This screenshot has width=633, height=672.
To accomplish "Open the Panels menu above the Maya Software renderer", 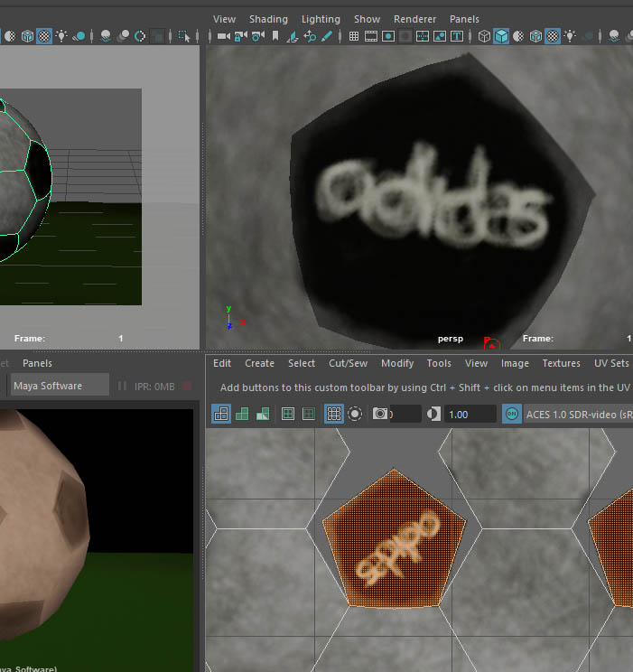I will [37, 363].
